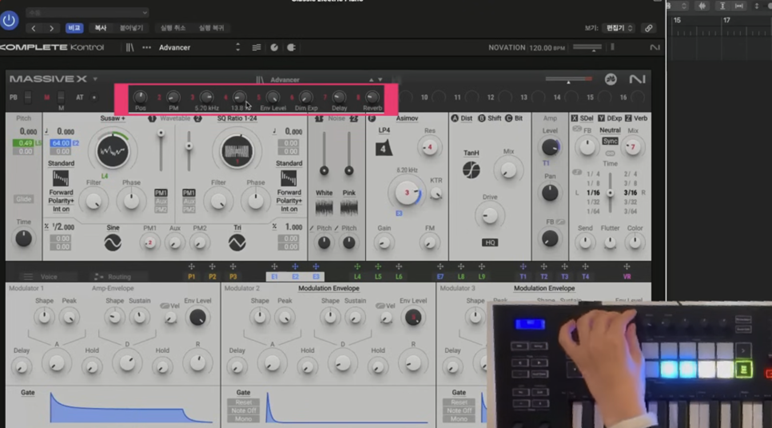Select the Dist insert effect tab

[464, 118]
